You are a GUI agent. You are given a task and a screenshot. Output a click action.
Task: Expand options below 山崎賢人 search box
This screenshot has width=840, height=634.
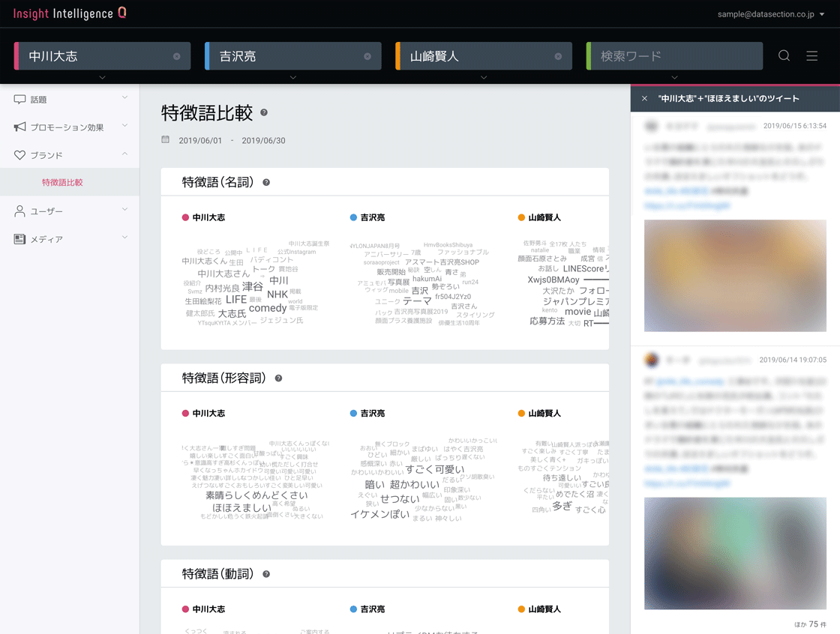coord(484,78)
